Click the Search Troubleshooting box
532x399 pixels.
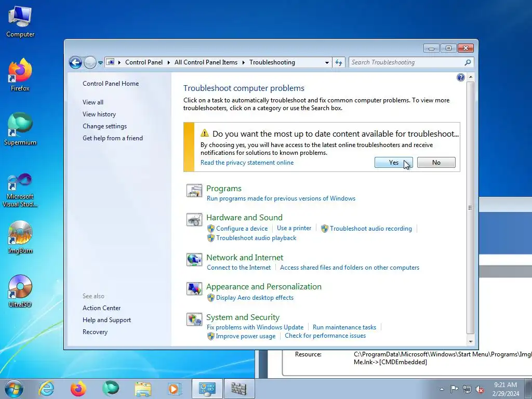(x=406, y=62)
